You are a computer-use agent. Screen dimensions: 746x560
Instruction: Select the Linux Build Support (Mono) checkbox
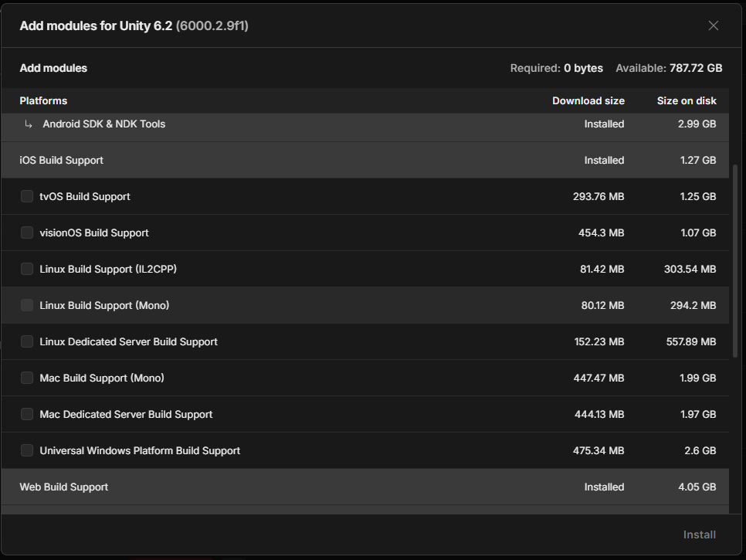(27, 305)
